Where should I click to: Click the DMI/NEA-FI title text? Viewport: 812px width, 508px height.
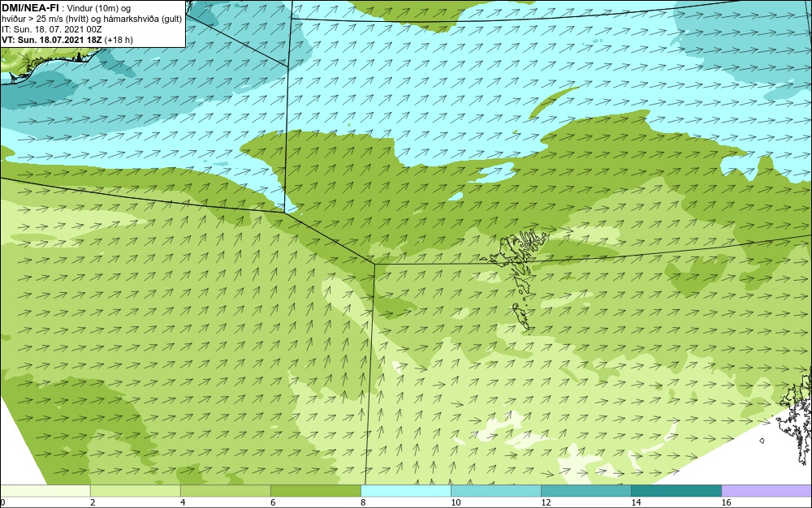coord(30,8)
